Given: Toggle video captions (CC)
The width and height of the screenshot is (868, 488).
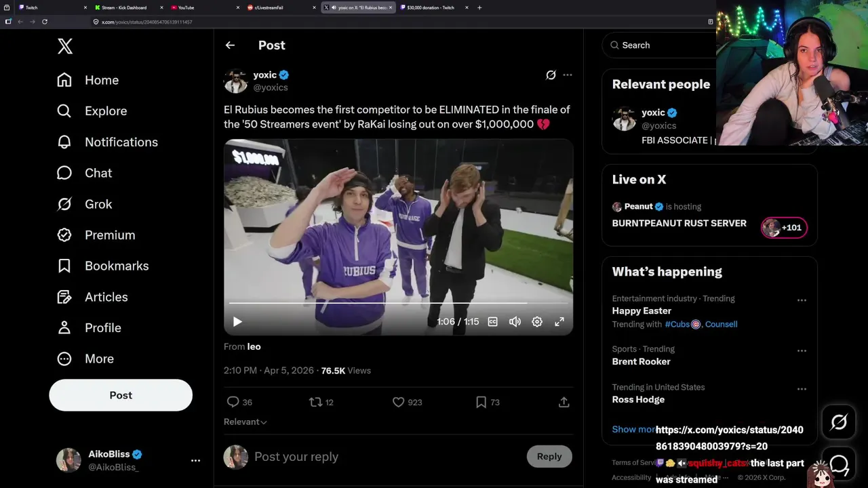Looking at the screenshot, I should click(x=493, y=322).
